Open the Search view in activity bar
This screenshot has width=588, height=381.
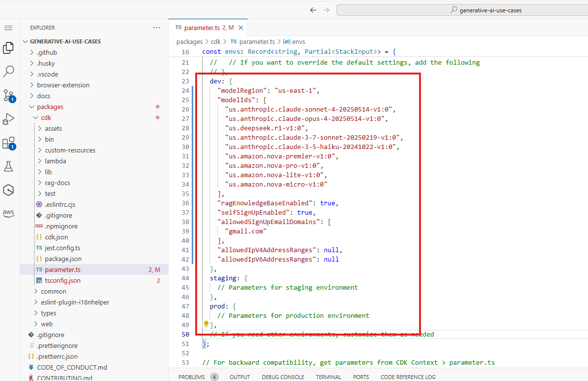(x=8, y=71)
